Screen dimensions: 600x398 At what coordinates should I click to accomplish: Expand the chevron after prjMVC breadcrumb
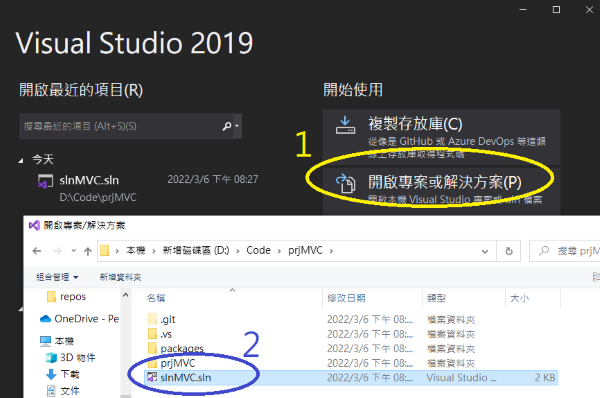(x=331, y=251)
